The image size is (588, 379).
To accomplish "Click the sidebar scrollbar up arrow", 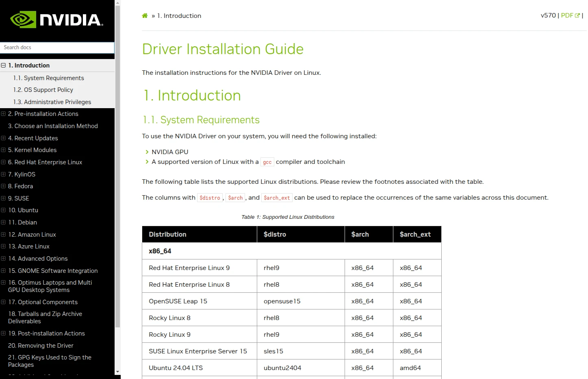I will click(x=118, y=3).
